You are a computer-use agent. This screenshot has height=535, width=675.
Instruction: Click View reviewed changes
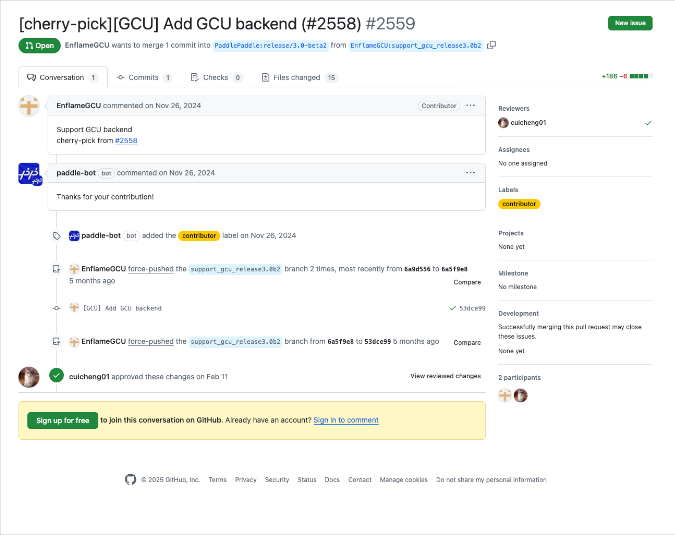[446, 376]
